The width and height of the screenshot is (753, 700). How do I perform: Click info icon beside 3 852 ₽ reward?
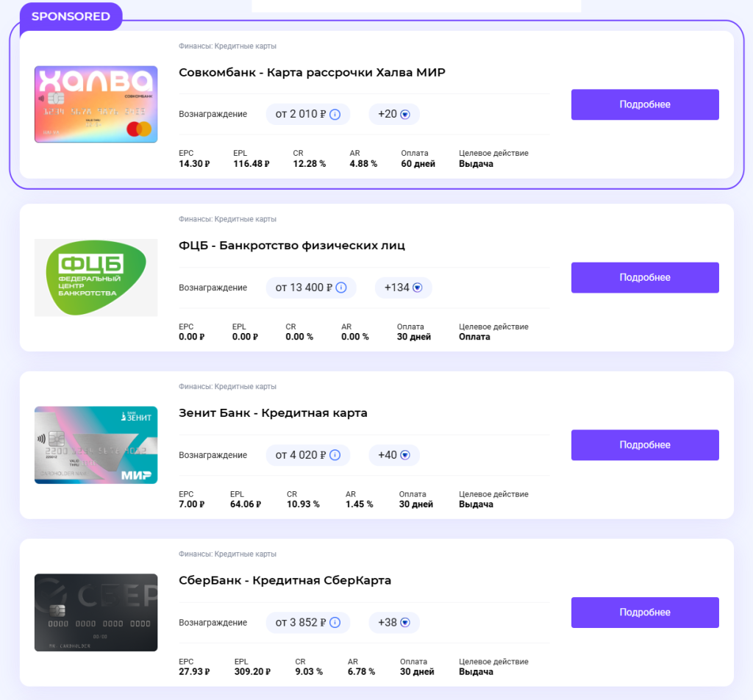pyautogui.click(x=335, y=623)
